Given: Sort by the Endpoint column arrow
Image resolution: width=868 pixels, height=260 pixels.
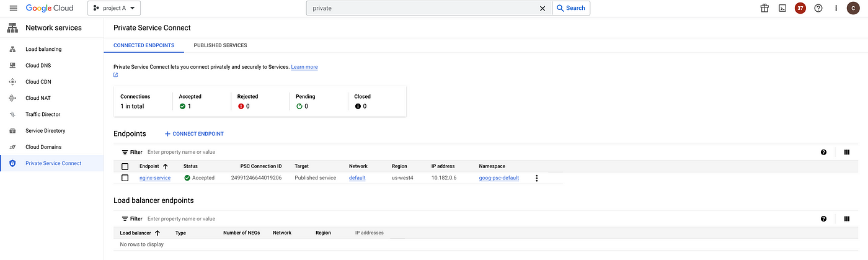Looking at the screenshot, I should click(166, 166).
